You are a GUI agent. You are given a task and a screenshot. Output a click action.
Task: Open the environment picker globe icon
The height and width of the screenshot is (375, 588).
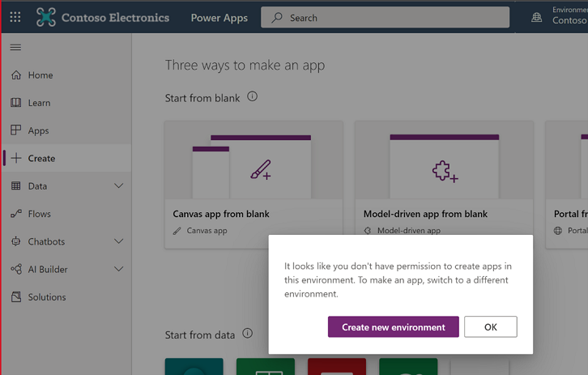point(537,17)
